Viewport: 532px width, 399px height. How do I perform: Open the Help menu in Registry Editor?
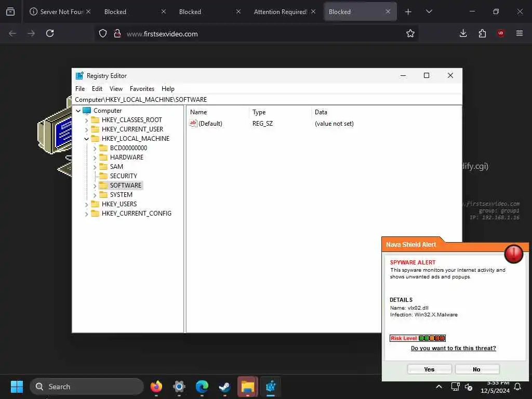click(x=168, y=88)
